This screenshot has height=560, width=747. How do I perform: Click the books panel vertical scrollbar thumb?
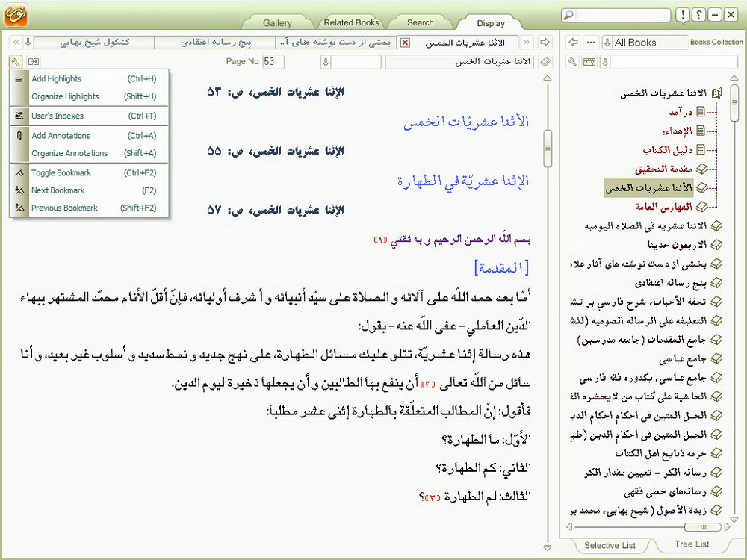734,103
